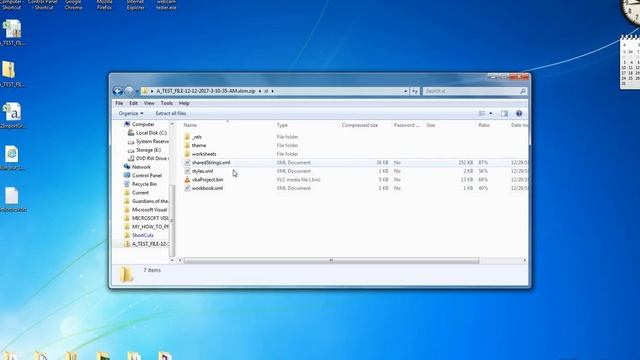Open the View menu

click(149, 103)
